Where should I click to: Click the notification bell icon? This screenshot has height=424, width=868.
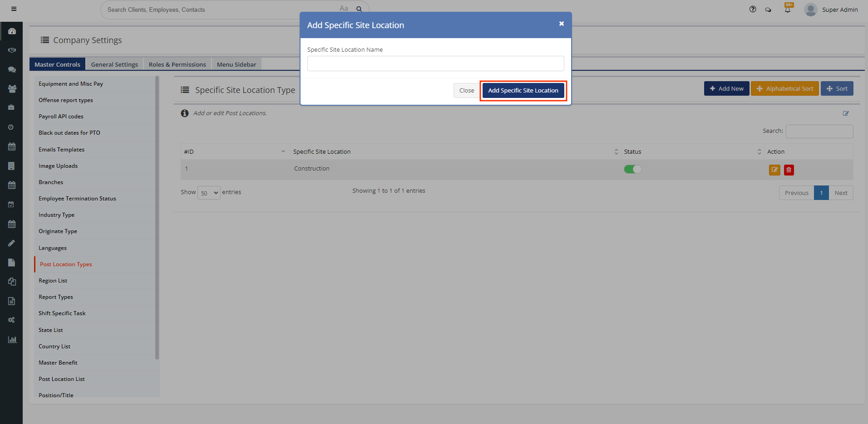click(788, 10)
